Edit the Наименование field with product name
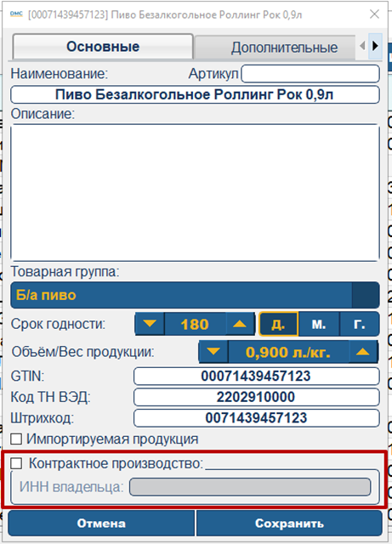The image size is (392, 544). click(x=195, y=94)
